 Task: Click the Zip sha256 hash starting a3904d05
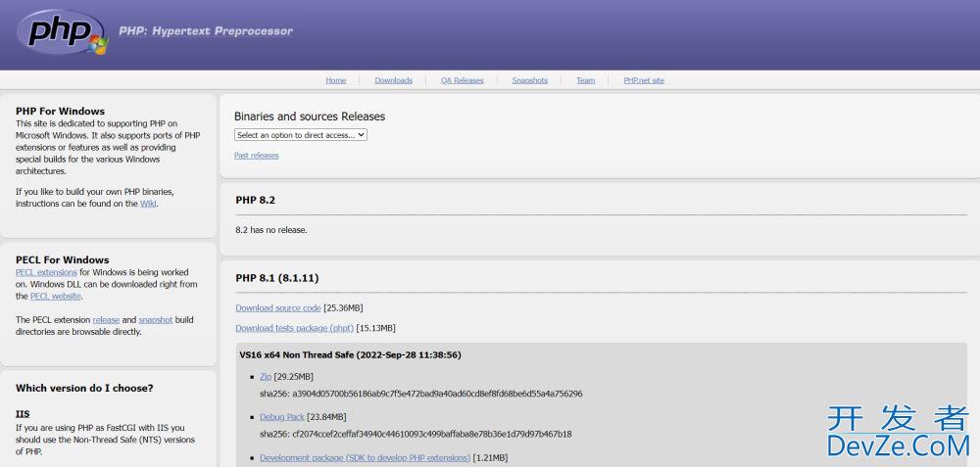(x=437, y=394)
